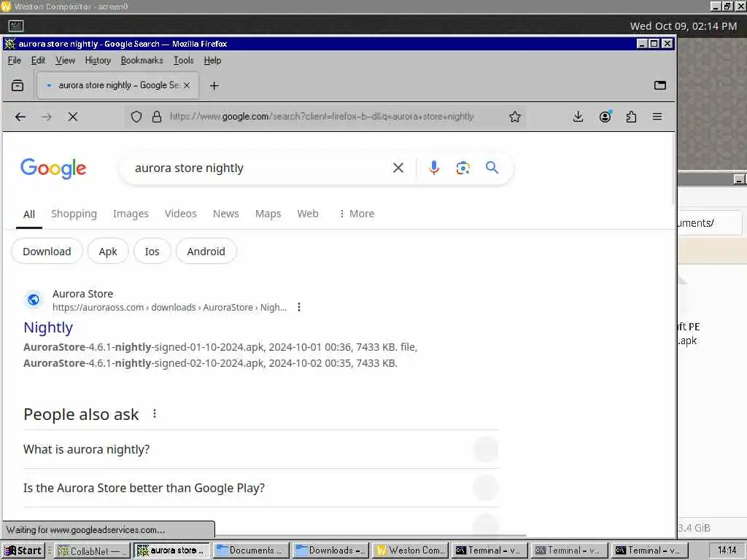Open the list all tabs icon
This screenshot has width=747, height=560.
659,86
